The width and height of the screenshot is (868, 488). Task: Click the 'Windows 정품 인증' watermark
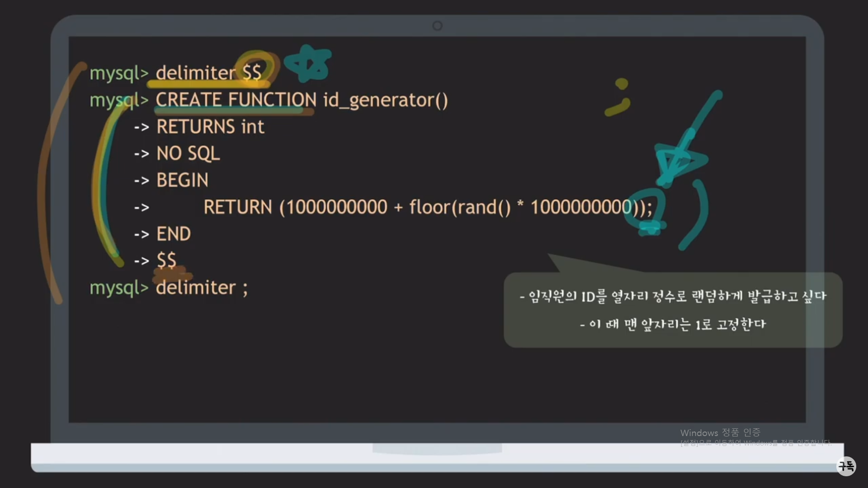click(720, 432)
